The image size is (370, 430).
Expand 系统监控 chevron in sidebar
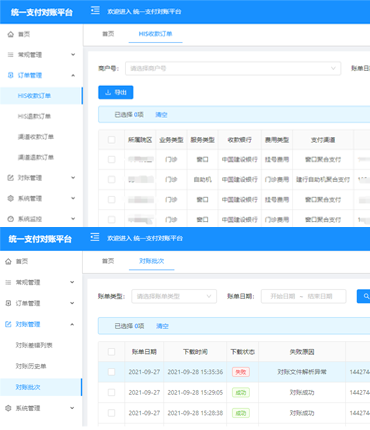(x=73, y=219)
